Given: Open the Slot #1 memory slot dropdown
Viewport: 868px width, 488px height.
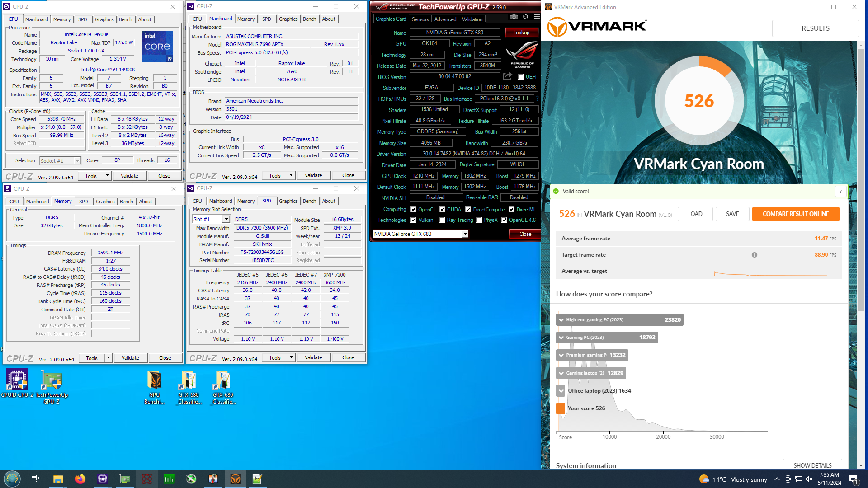Looking at the screenshot, I should [x=211, y=219].
